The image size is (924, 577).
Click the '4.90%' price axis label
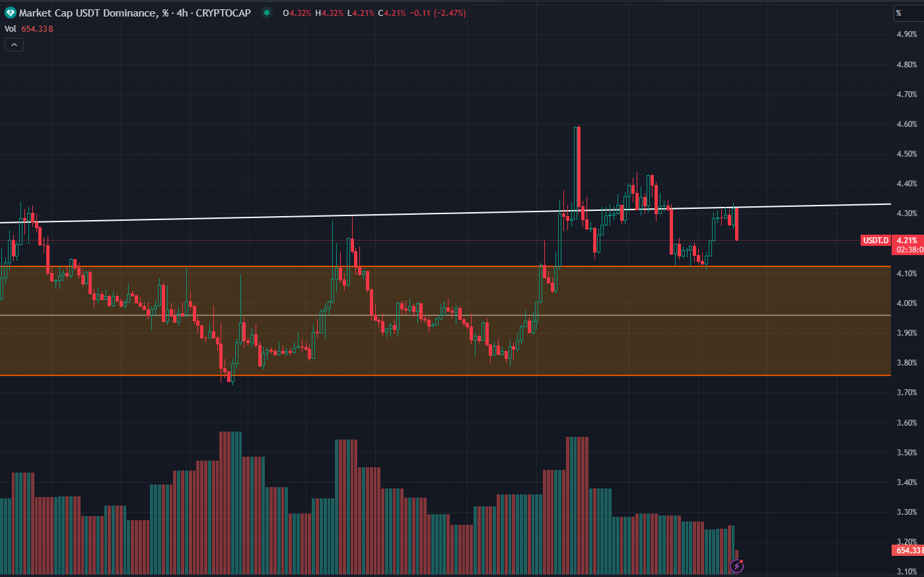[906, 34]
